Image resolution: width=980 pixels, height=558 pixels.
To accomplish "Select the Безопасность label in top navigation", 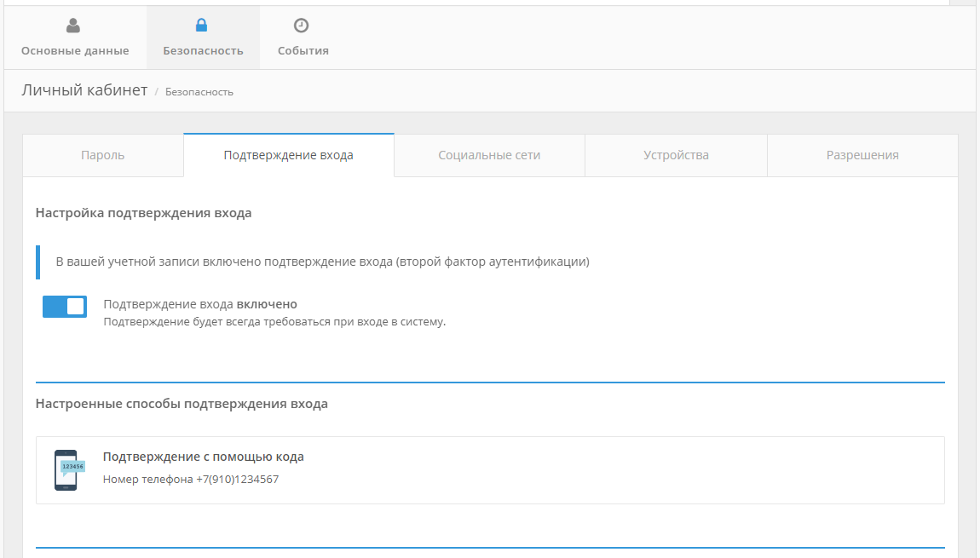I will coord(203,51).
